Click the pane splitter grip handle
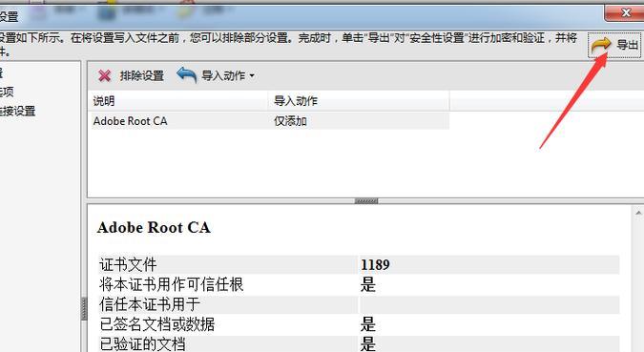 coord(366,201)
